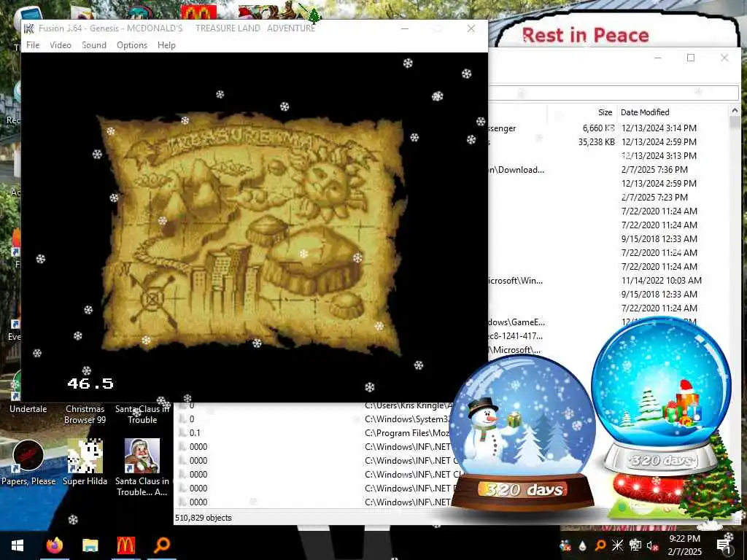The height and width of the screenshot is (560, 747).
Task: Click the orange magnifier tray icon
Action: pyautogui.click(x=600, y=545)
